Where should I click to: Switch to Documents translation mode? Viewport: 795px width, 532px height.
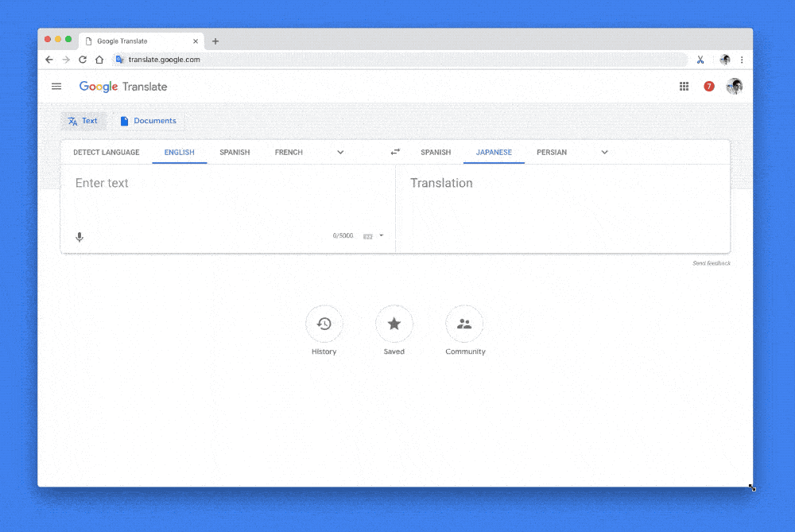click(149, 121)
